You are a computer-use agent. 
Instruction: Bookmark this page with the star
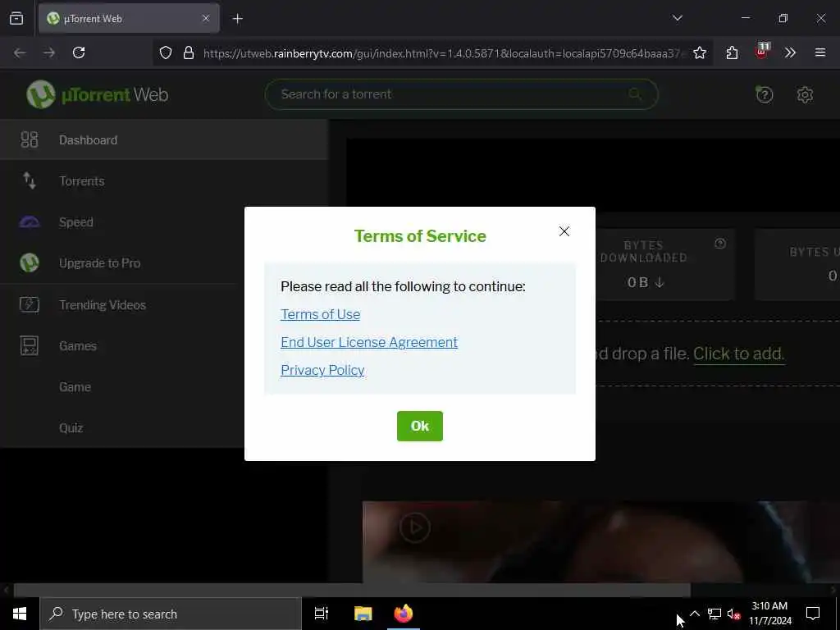(x=699, y=52)
